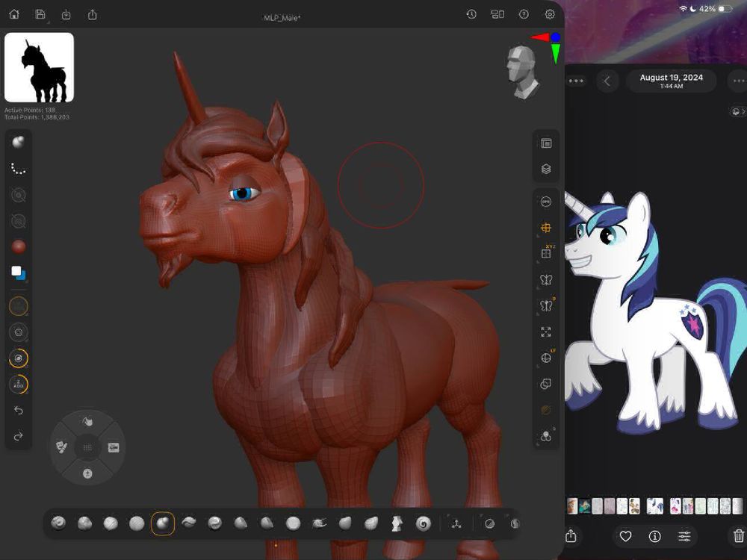Open the import file icon
The width and height of the screenshot is (747, 560).
click(x=66, y=15)
